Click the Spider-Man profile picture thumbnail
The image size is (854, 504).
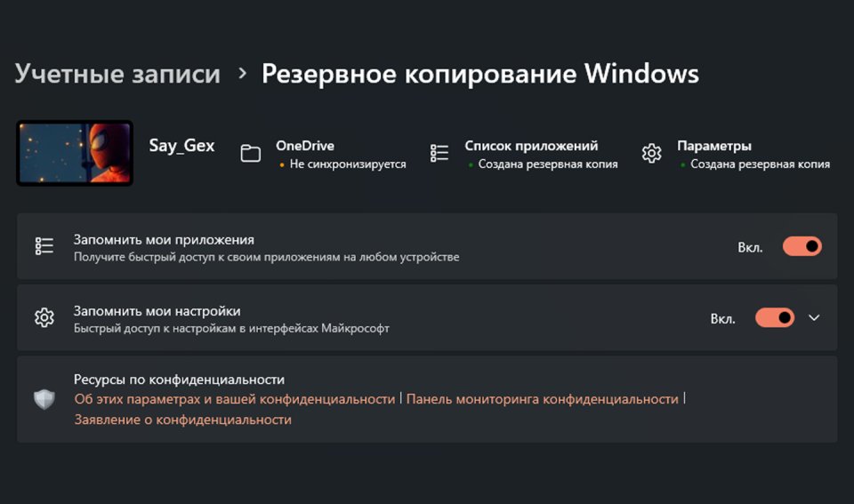75,153
